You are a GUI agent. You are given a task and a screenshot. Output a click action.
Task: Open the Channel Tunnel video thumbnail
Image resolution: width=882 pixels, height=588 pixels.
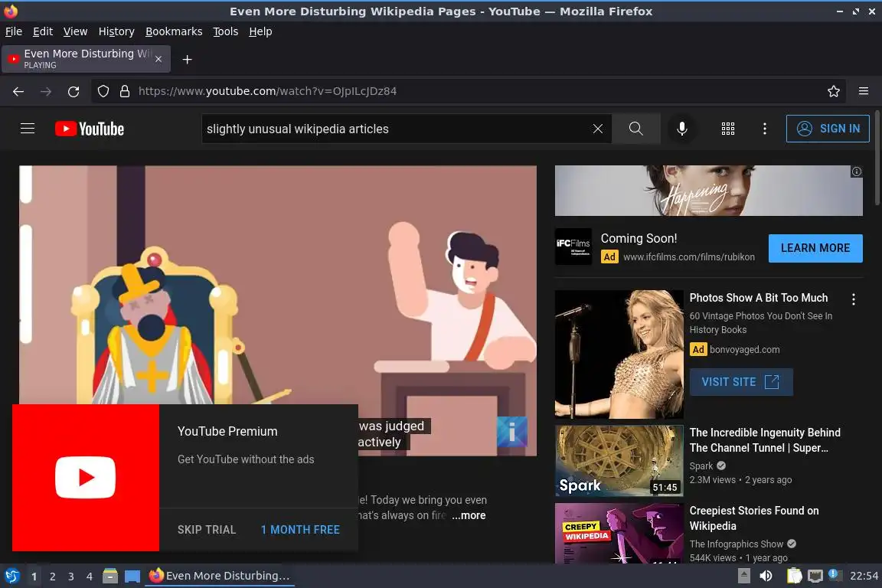click(x=619, y=461)
